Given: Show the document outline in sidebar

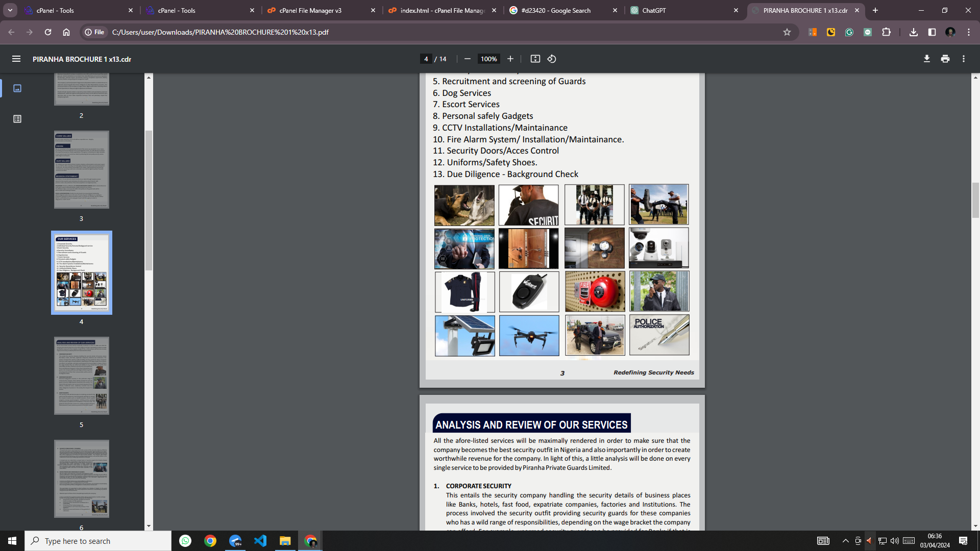Looking at the screenshot, I should [17, 119].
